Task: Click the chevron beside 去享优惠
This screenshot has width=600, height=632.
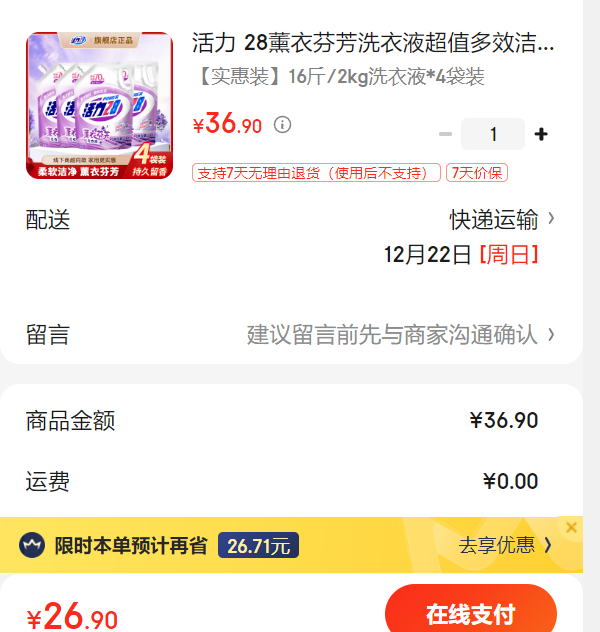Action: (548, 545)
